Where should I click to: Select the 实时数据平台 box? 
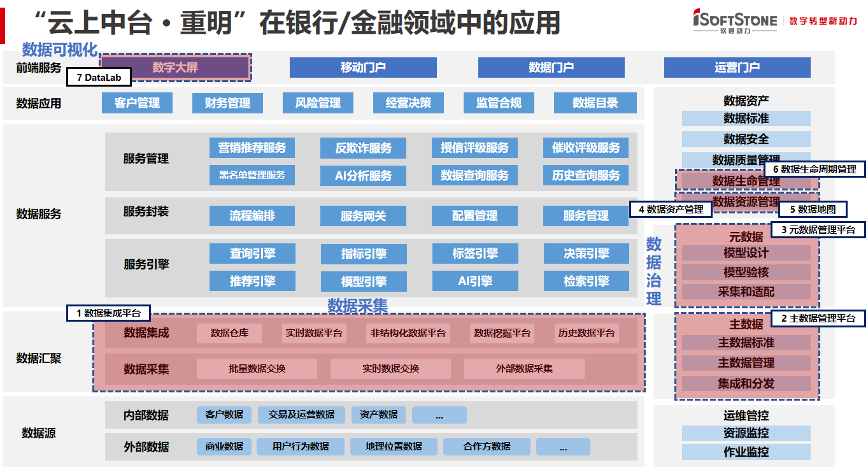[314, 333]
